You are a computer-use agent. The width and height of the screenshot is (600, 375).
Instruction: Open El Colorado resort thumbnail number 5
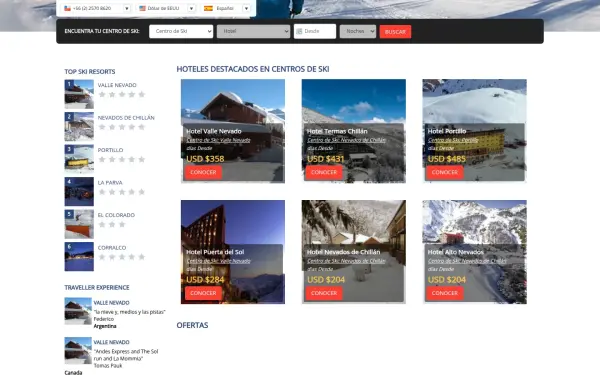tap(79, 224)
